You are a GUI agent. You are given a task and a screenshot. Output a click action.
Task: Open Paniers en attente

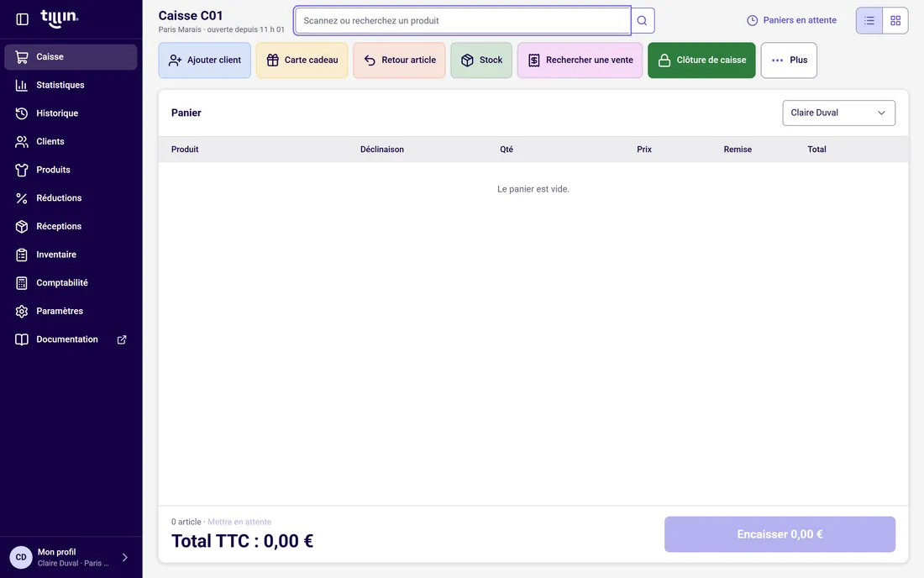pyautogui.click(x=791, y=20)
